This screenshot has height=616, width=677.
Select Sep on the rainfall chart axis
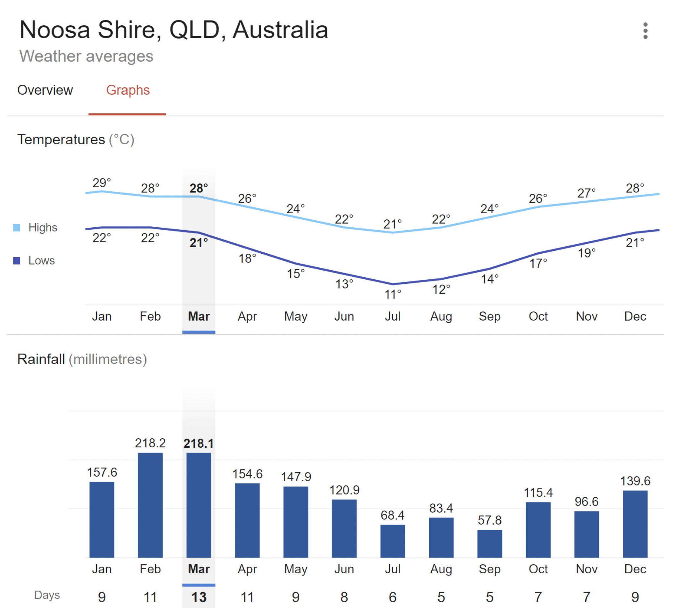pos(490,569)
